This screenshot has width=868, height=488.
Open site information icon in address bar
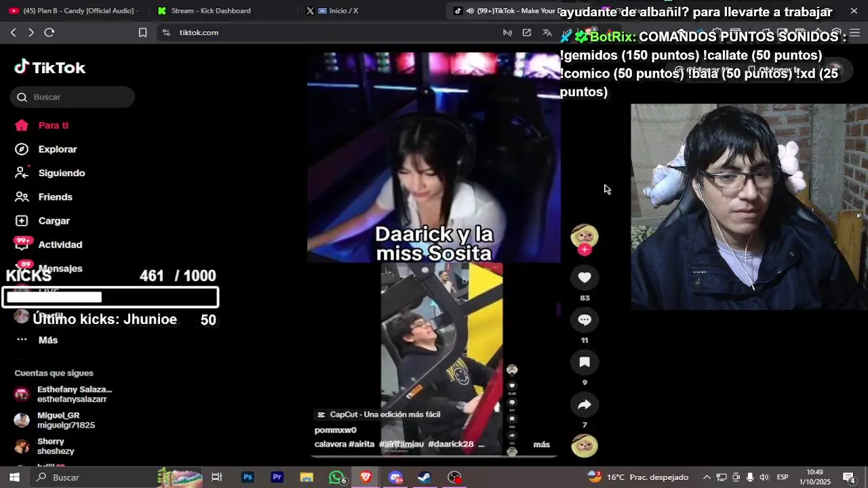click(x=166, y=33)
